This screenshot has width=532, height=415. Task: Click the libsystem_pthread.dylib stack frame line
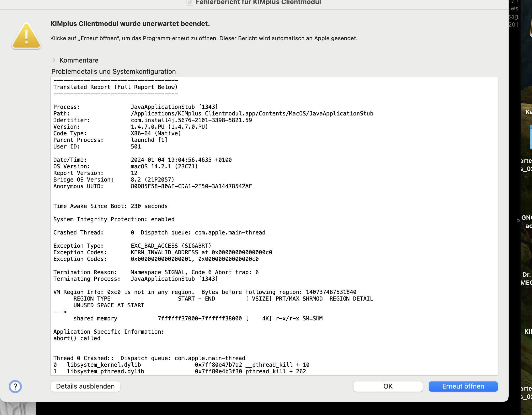(x=180, y=371)
